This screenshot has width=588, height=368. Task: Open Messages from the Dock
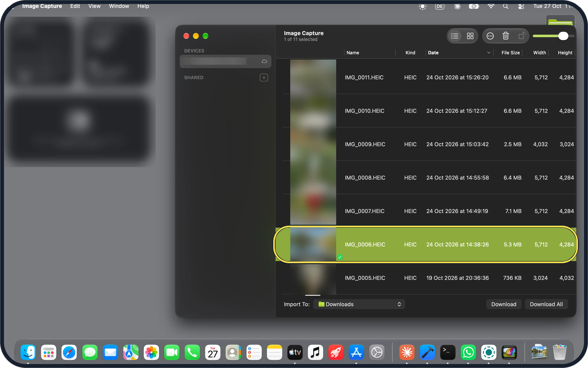(90, 352)
